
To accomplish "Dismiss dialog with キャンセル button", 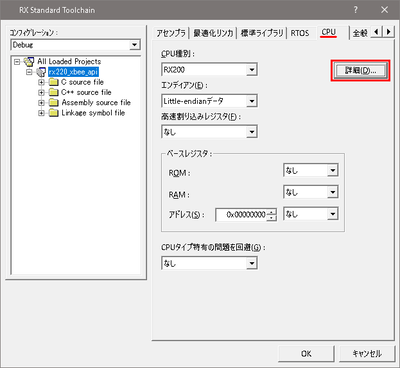I will click(x=367, y=354).
